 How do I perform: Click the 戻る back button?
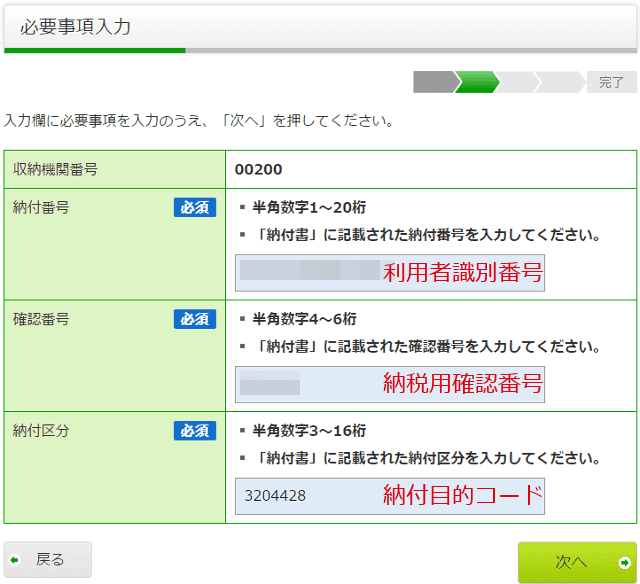click(48, 560)
